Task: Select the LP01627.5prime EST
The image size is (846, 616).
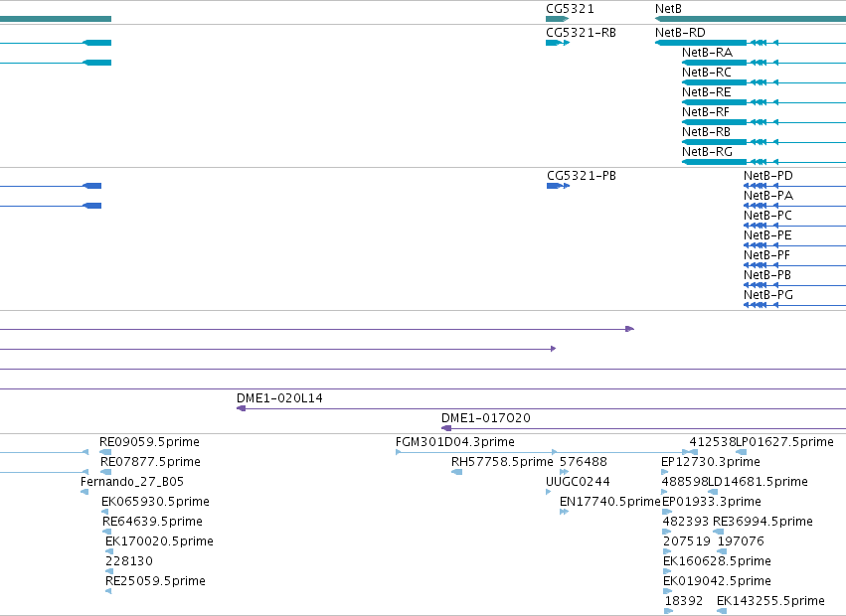Action: point(742,452)
